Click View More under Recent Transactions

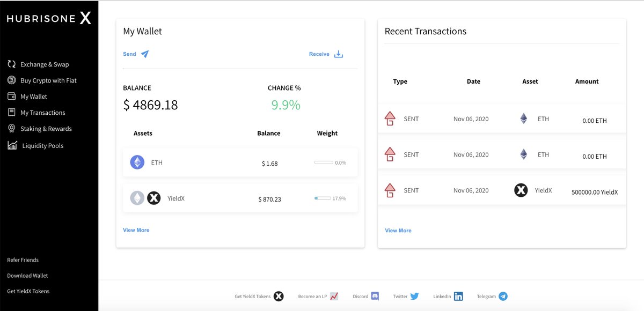pyautogui.click(x=398, y=231)
